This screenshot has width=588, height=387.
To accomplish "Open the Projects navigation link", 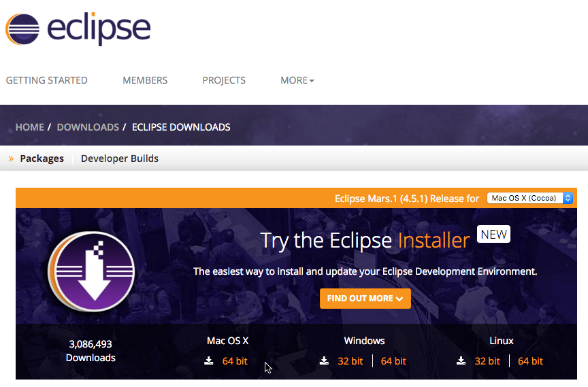I will tap(224, 80).
